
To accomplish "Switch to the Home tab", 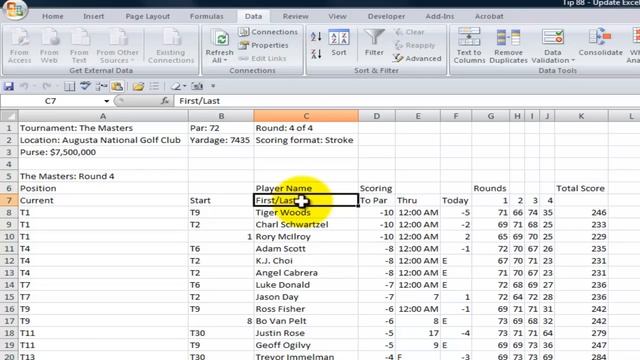I will coord(53,16).
